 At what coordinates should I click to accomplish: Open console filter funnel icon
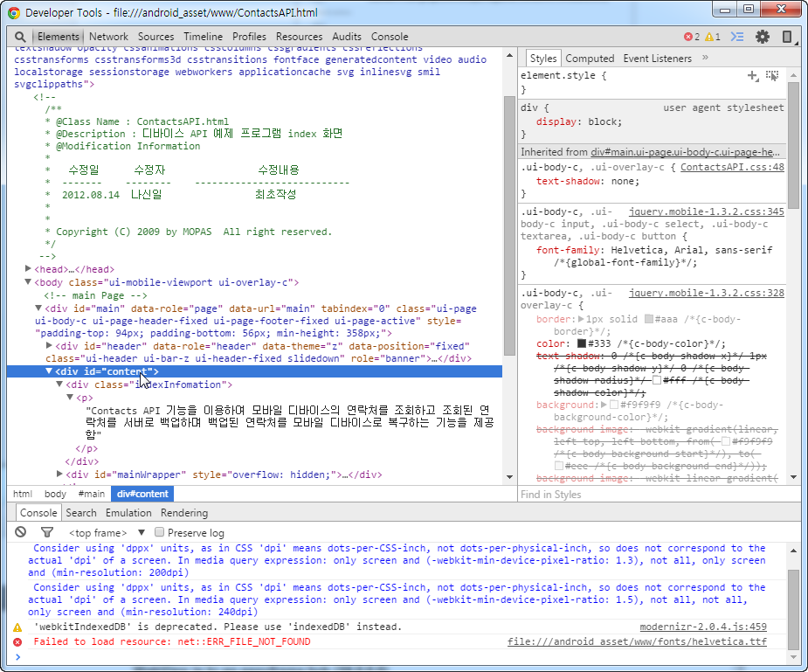pos(47,532)
